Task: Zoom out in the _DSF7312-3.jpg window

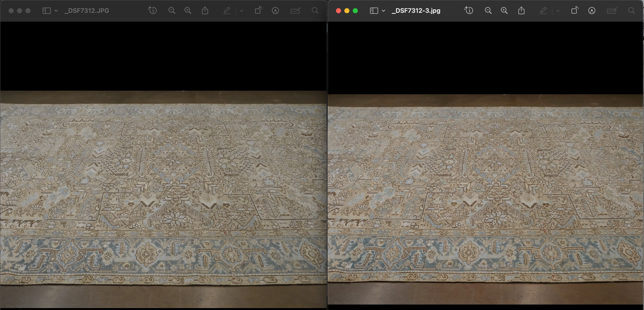Action: click(488, 10)
